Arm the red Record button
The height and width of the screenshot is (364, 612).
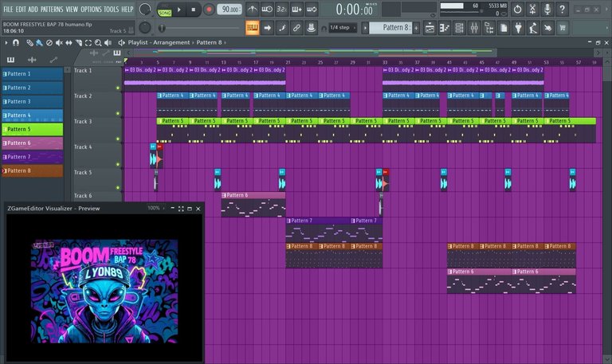(209, 10)
